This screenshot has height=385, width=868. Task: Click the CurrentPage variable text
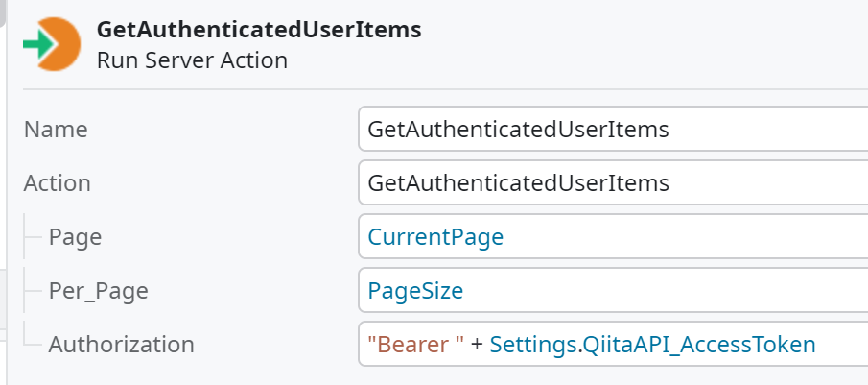[x=435, y=237]
